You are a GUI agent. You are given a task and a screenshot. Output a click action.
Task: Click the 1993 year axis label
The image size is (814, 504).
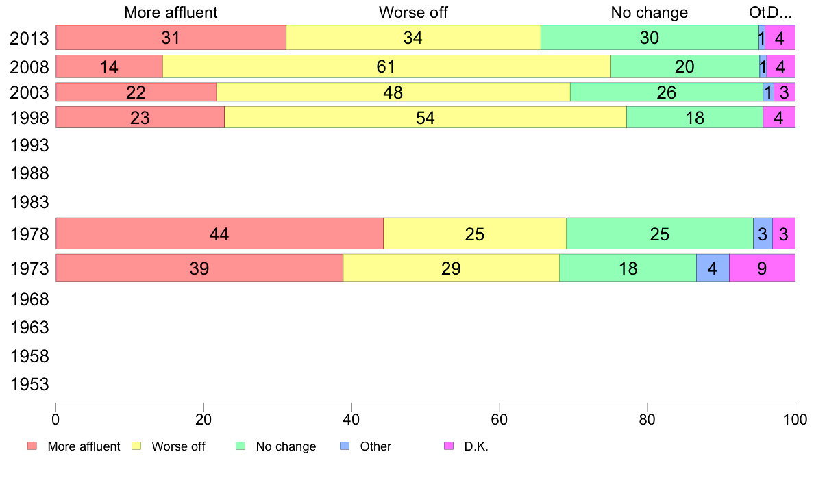(29, 145)
